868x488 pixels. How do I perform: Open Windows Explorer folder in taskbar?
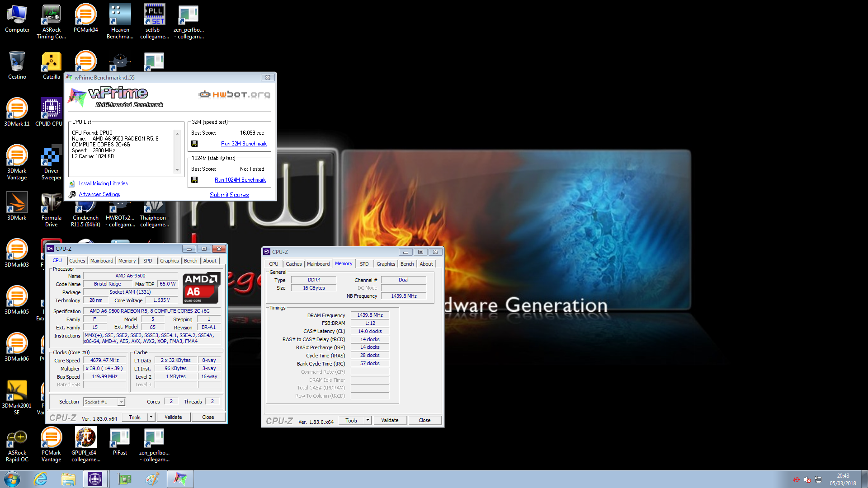point(68,479)
